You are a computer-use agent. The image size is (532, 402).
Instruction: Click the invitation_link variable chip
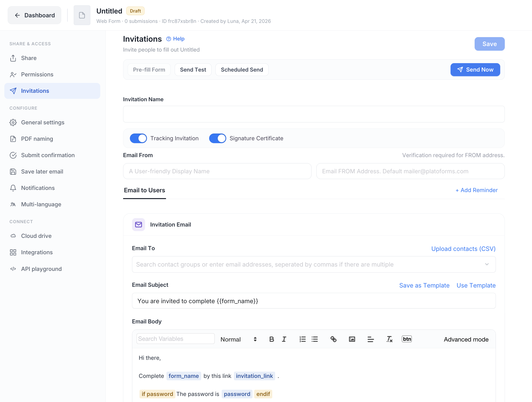tap(254, 376)
